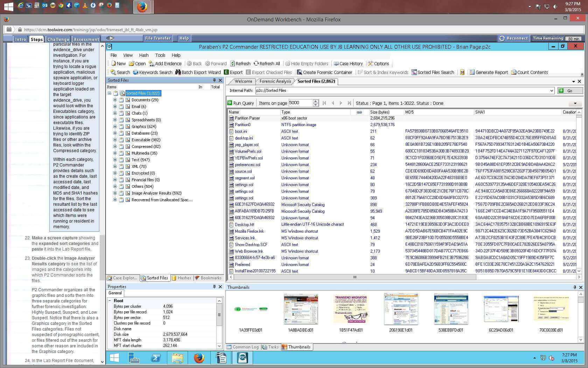This screenshot has height=368, width=588.
Task: Expand the Databases (23) node
Action: click(x=115, y=133)
